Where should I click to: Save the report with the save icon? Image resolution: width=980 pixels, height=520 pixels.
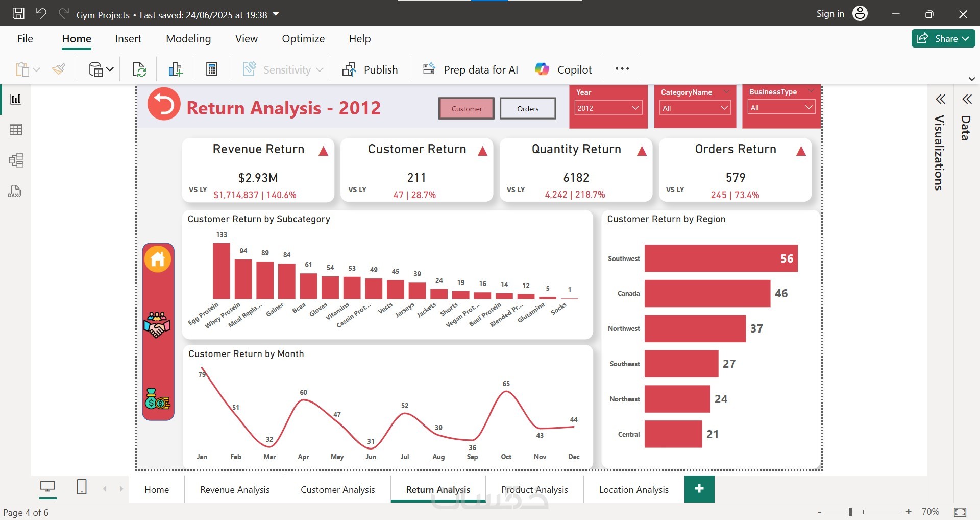(18, 14)
